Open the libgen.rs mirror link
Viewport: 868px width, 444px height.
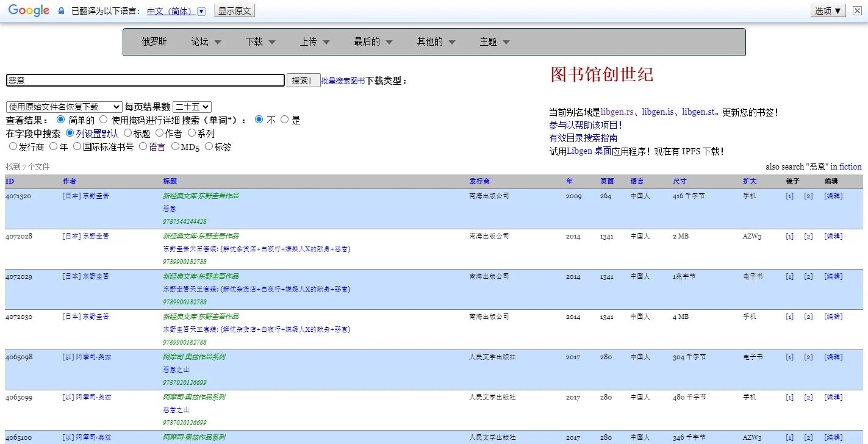coord(617,112)
